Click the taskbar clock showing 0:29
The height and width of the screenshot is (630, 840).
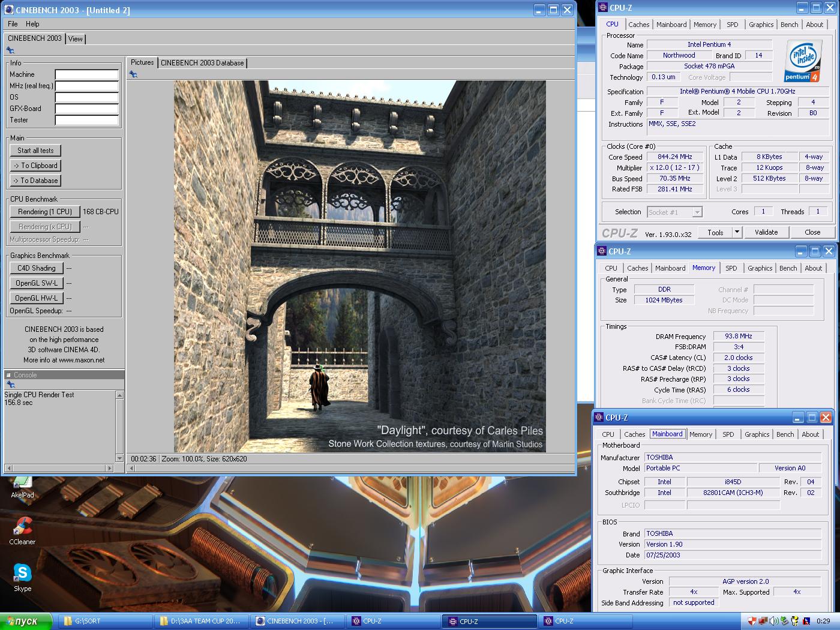pyautogui.click(x=823, y=621)
